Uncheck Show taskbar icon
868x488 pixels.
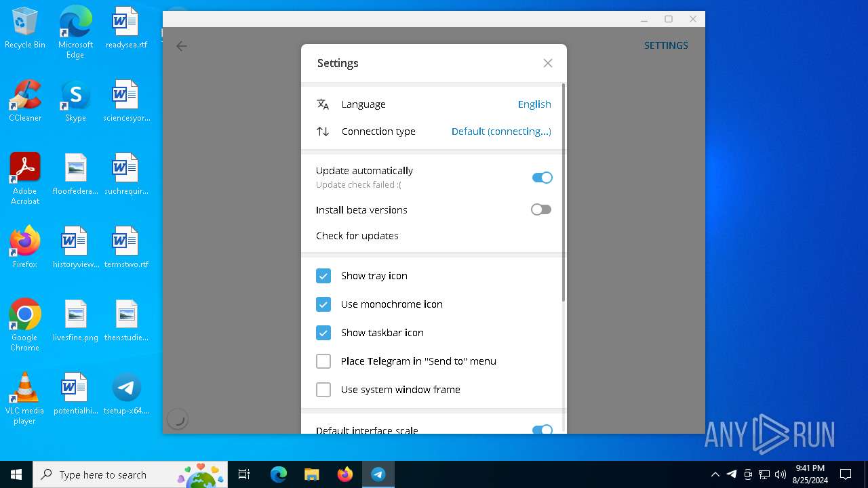point(323,333)
